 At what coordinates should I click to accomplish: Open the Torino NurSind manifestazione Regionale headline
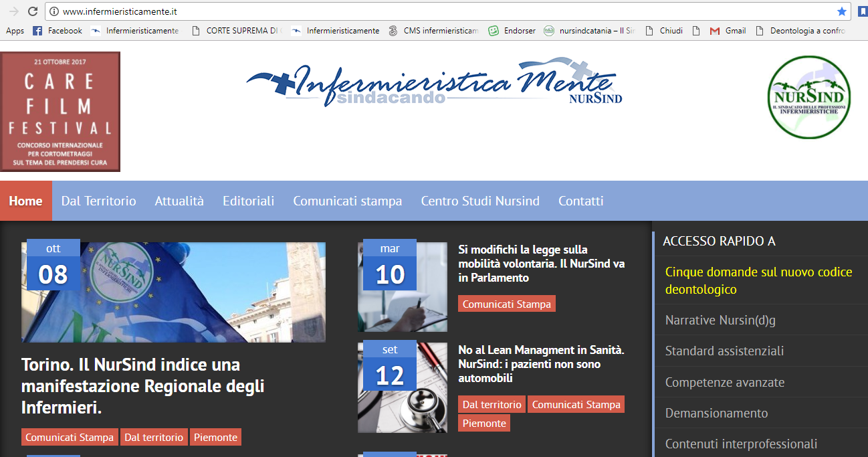coord(143,386)
